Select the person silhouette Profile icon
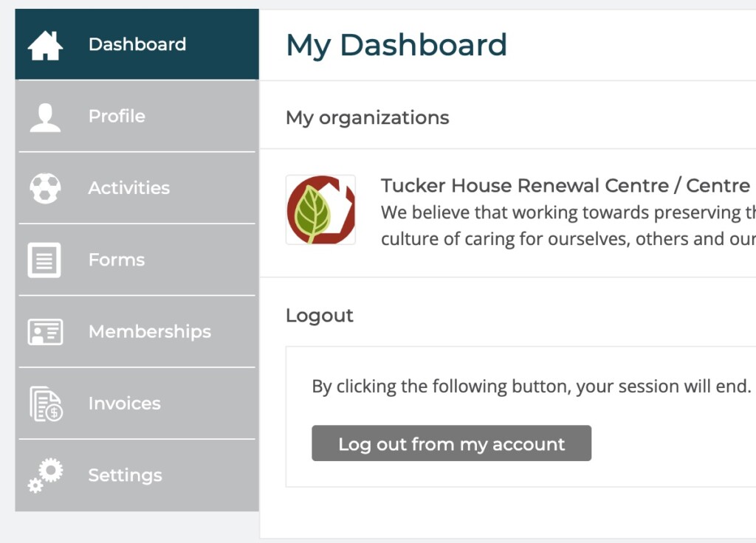 click(45, 117)
